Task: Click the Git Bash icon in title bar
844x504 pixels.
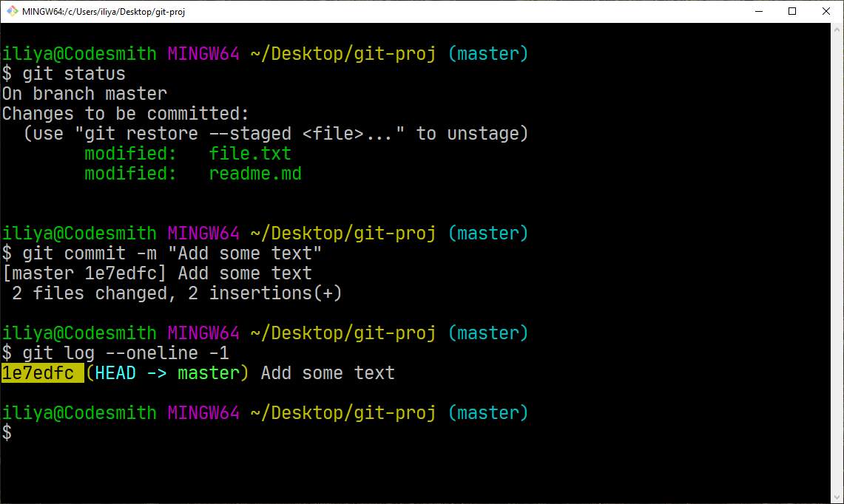Action: (12, 11)
